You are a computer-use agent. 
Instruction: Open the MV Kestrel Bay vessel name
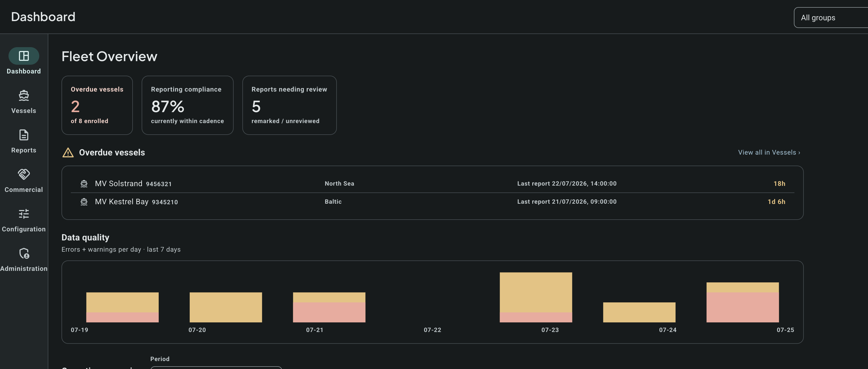122,201
